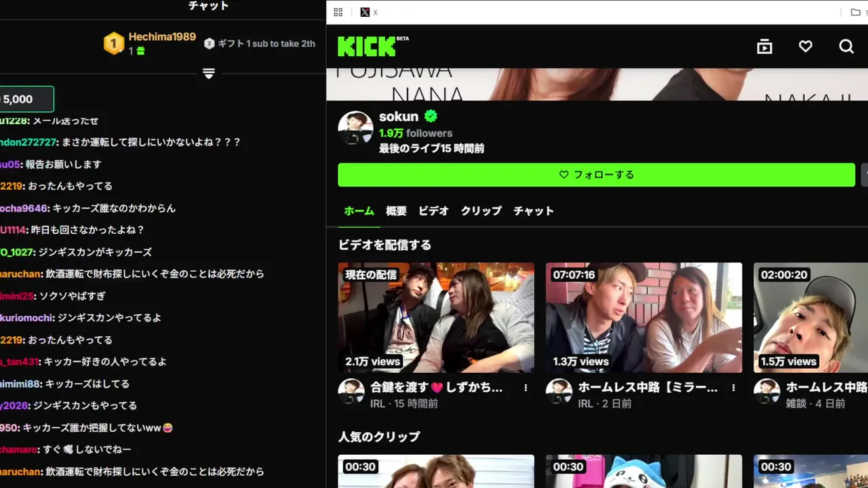Open the 現在の配信 video thumbnail
The width and height of the screenshot is (868, 488).
(436, 318)
